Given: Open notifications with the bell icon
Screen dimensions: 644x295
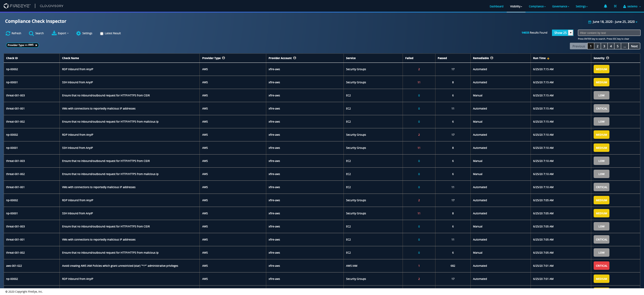Looking at the screenshot, I should pos(605,6).
